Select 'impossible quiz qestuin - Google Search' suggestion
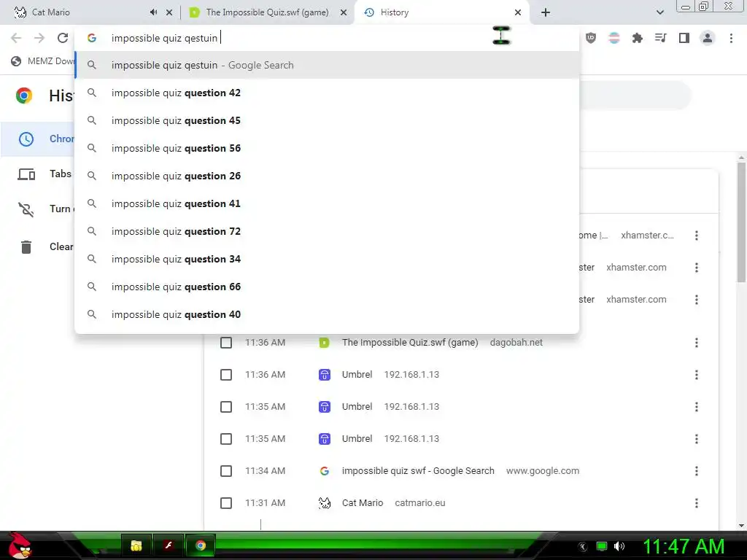The image size is (747, 560). tap(327, 65)
